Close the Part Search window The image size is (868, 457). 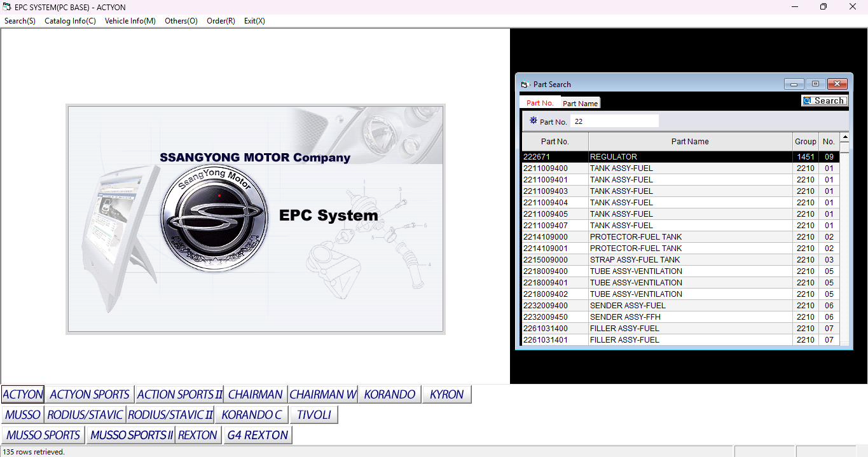[837, 84]
